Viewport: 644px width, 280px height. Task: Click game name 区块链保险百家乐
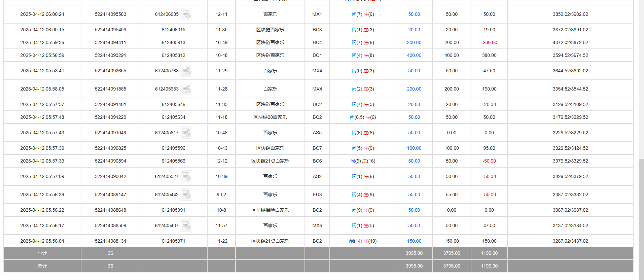tap(270, 210)
